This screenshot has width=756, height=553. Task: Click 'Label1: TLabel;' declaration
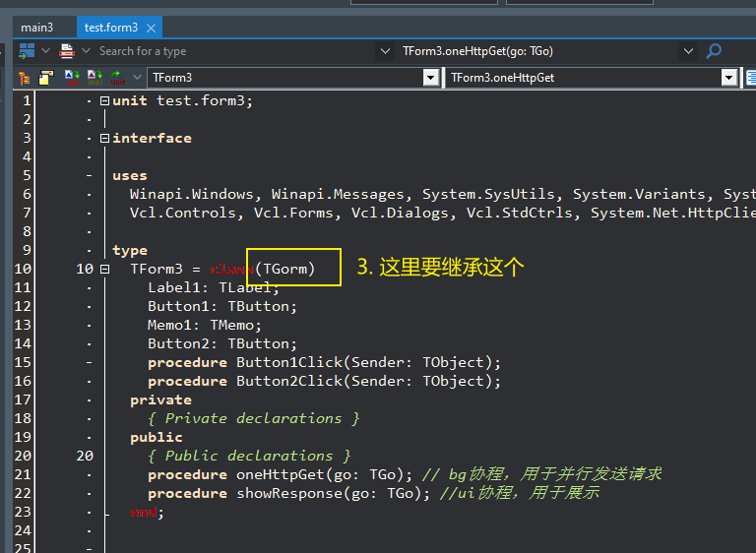tap(214, 288)
